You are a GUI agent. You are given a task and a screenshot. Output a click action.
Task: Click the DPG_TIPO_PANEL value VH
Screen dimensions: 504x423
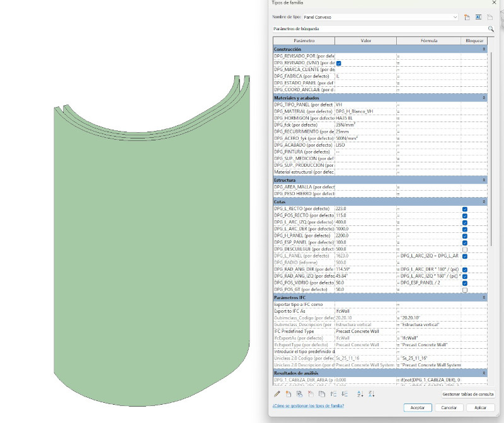tap(366, 104)
